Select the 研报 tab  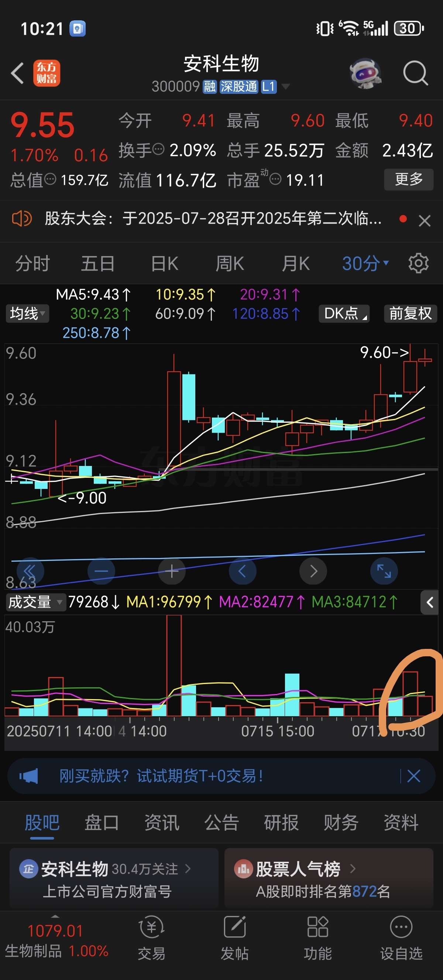(281, 823)
